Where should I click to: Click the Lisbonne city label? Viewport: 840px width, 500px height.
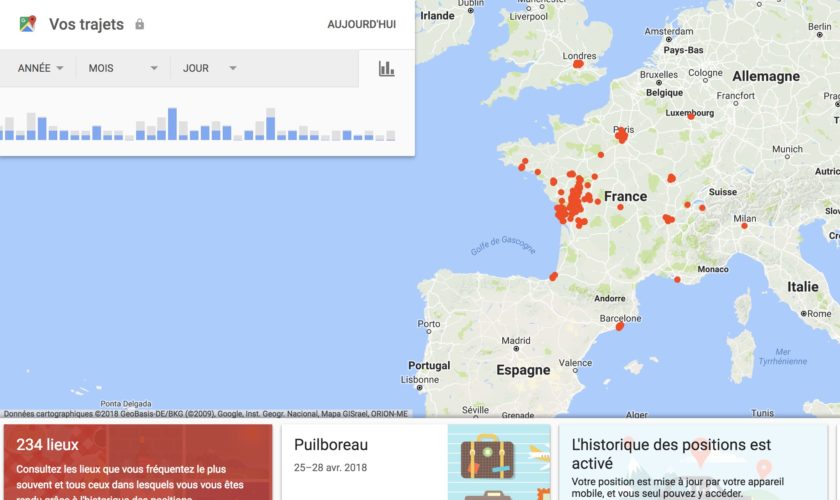[x=419, y=379]
